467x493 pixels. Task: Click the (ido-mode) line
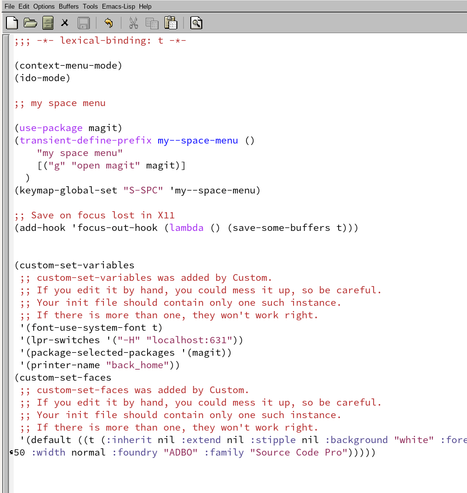point(42,78)
